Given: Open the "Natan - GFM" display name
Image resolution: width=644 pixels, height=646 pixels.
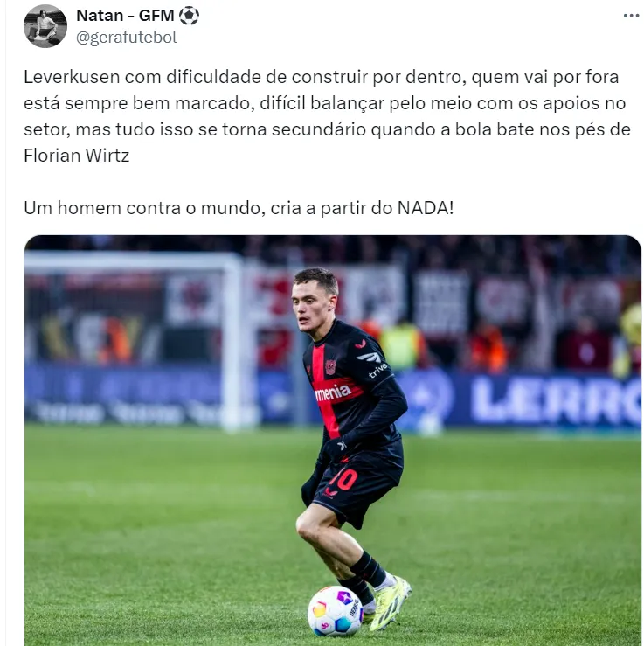Looking at the screenshot, I should 125,16.
